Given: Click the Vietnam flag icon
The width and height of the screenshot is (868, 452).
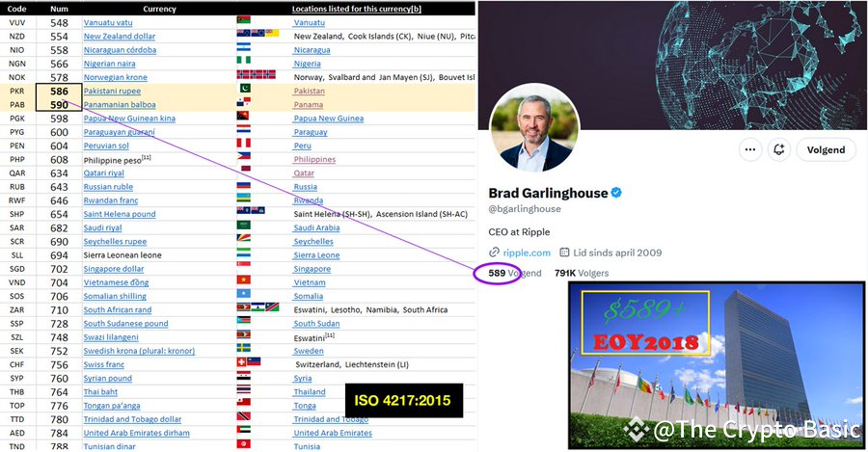Looking at the screenshot, I should pyautogui.click(x=244, y=279).
